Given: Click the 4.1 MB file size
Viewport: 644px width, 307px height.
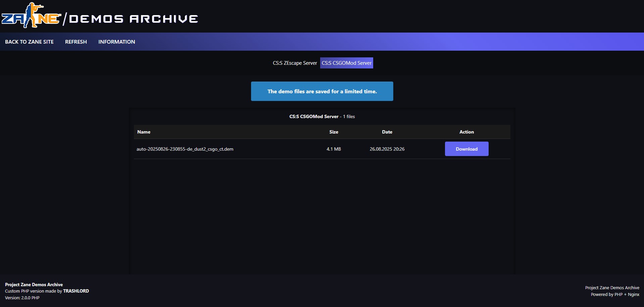Looking at the screenshot, I should tap(334, 149).
